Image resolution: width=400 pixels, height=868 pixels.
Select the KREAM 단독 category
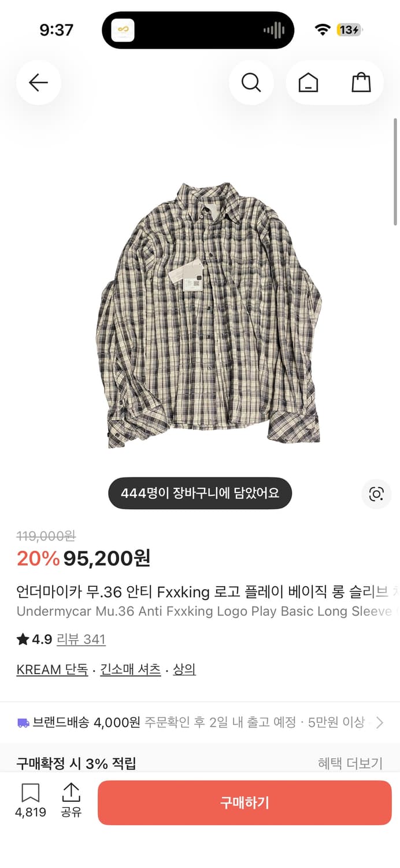(51, 669)
